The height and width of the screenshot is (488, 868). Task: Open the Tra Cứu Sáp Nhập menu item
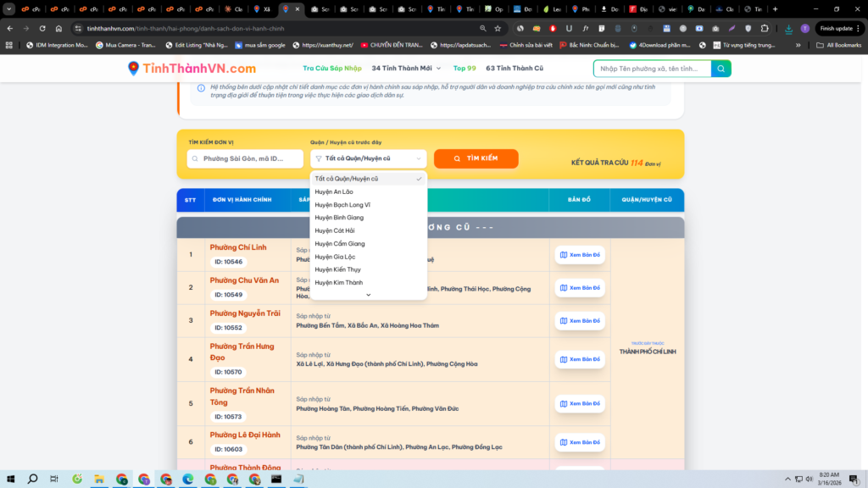point(332,68)
